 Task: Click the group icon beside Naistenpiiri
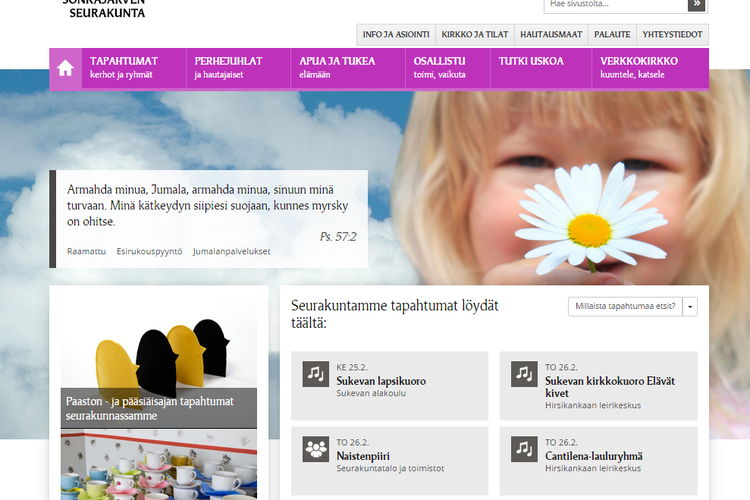316,449
